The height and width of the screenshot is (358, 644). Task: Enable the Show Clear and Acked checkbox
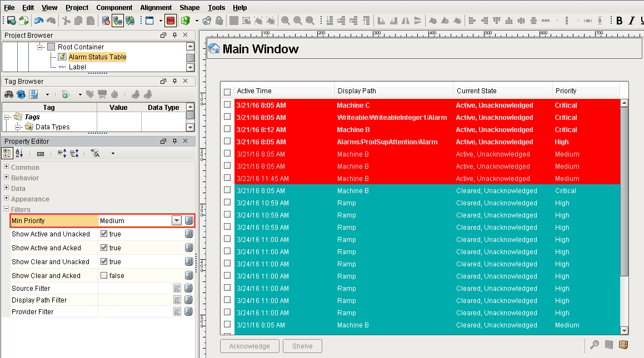(x=103, y=275)
